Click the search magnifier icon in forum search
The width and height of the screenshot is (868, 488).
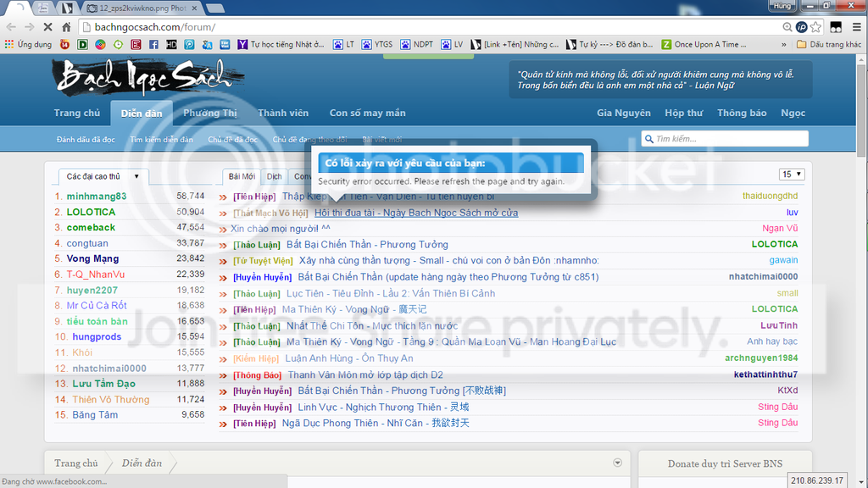(649, 139)
